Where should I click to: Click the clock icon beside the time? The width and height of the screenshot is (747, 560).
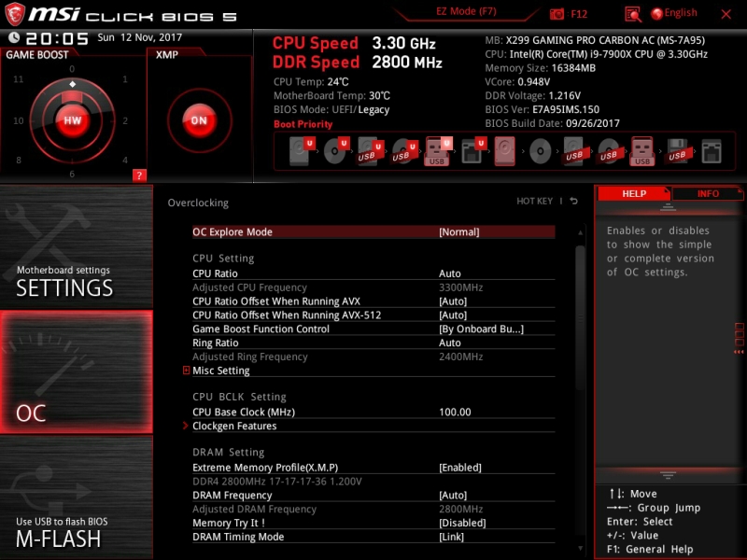(14, 37)
